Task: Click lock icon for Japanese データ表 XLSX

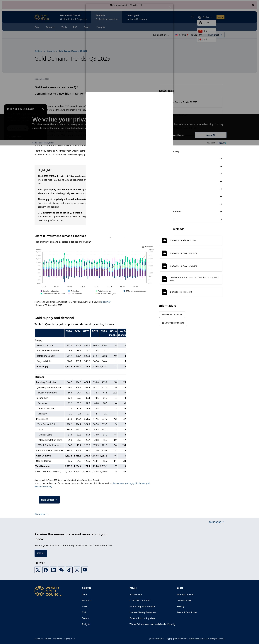Action: [165, 279]
